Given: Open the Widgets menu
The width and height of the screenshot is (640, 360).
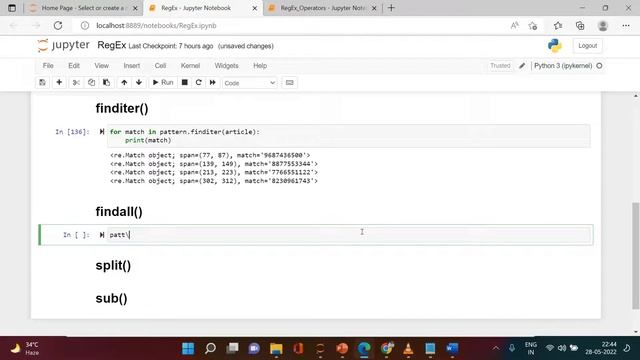Looking at the screenshot, I should tap(227, 66).
